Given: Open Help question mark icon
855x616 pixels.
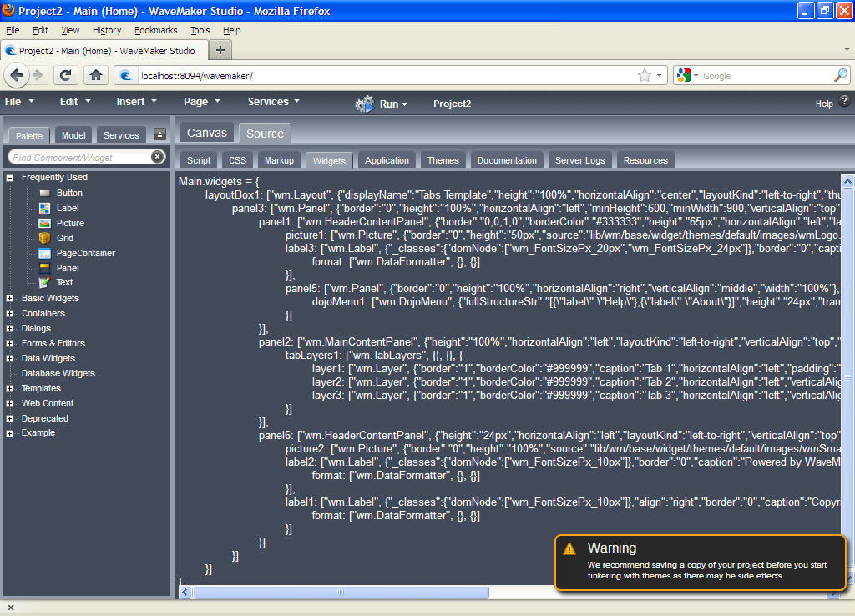Looking at the screenshot, I should (x=844, y=101).
